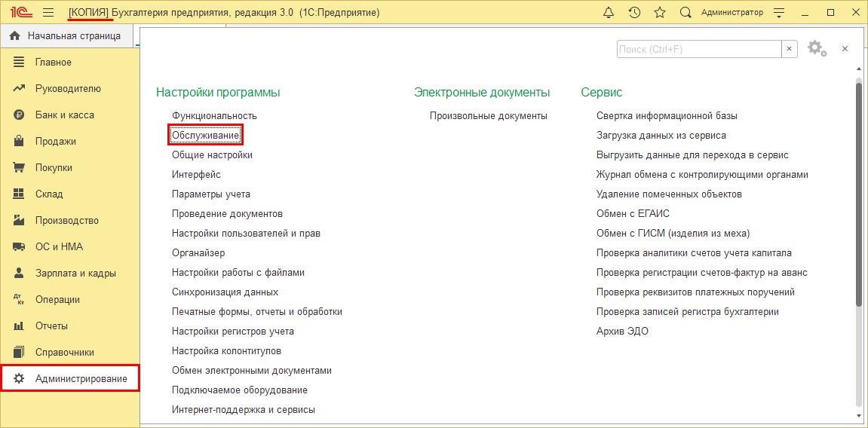The height and width of the screenshot is (428, 868).
Task: Click the scroll down arrow of menu
Action: (858, 414)
